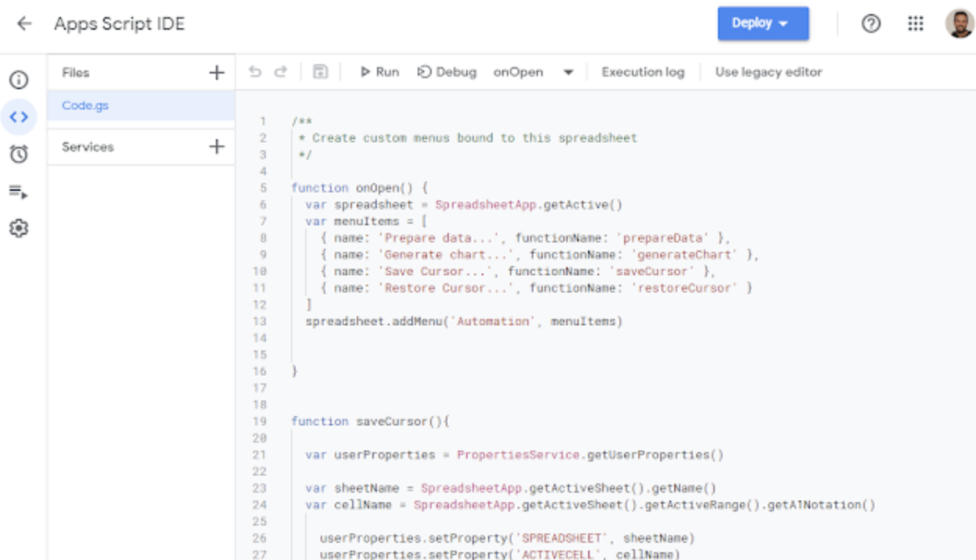Click Use legacy editor

[769, 72]
